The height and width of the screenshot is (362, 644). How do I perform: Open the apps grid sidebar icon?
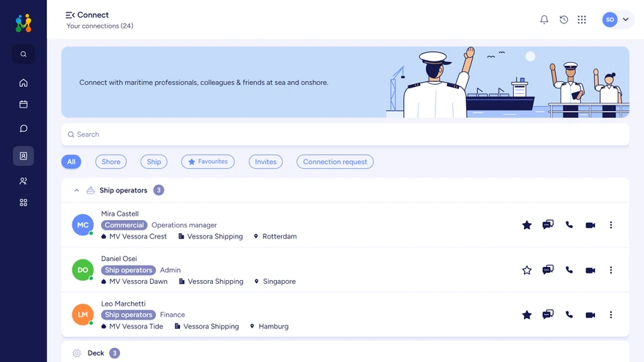coord(23,203)
